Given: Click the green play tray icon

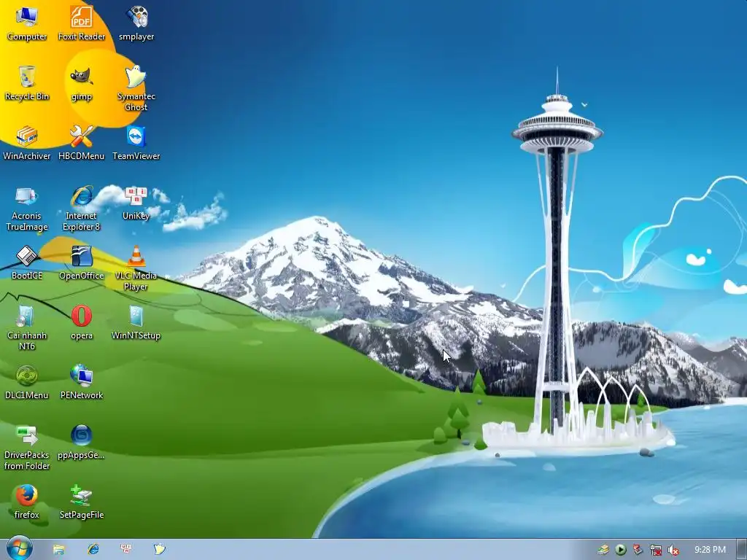Looking at the screenshot, I should pyautogui.click(x=620, y=550).
